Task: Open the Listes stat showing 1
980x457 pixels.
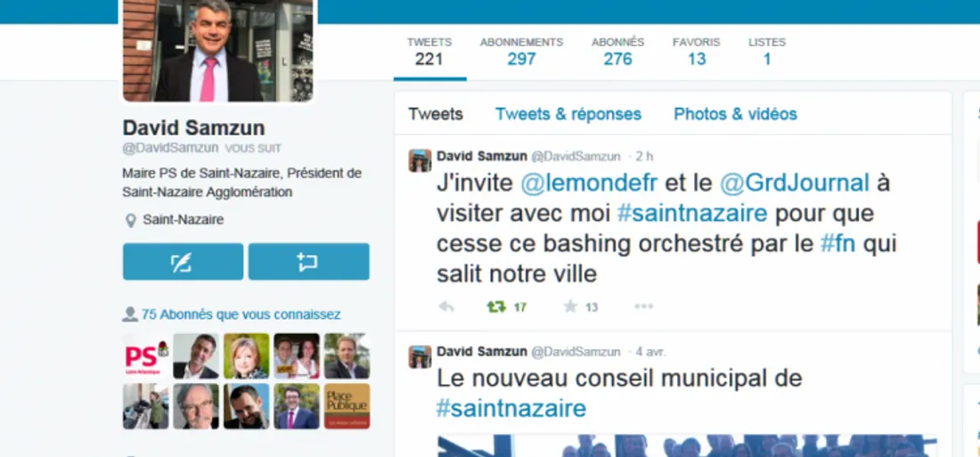Action: 767,52
